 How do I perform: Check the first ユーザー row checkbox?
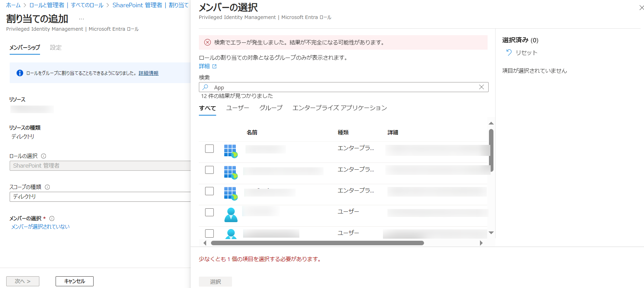tap(209, 212)
